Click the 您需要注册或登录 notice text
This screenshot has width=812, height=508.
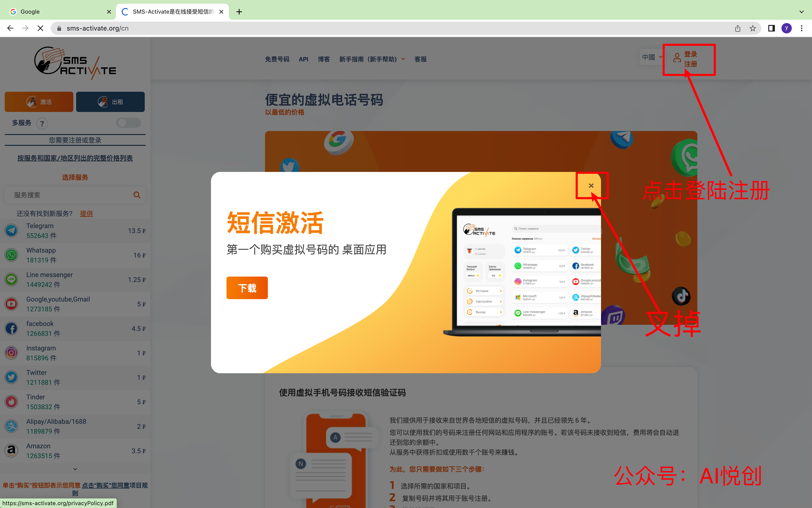[75, 140]
